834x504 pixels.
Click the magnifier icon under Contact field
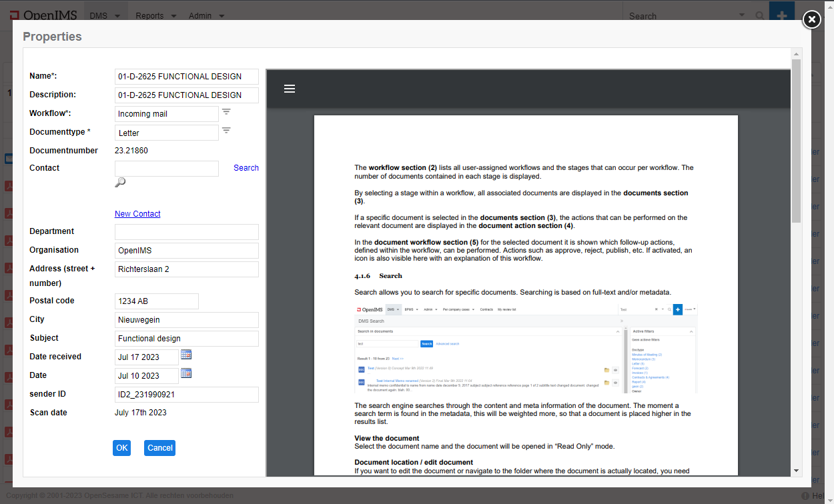click(120, 183)
